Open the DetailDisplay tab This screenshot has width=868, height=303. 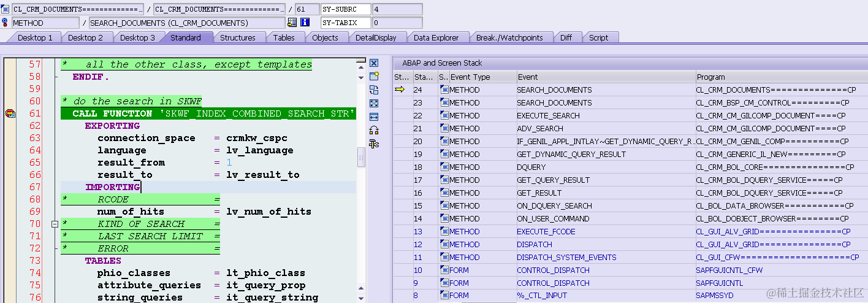point(376,37)
